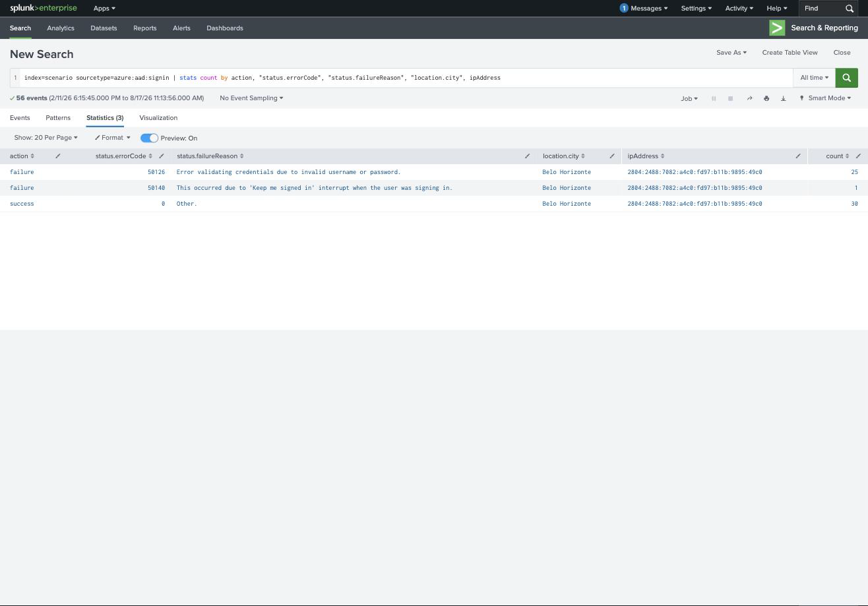Go to Analytics in nav bar
This screenshot has height=606, width=868.
[x=61, y=28]
